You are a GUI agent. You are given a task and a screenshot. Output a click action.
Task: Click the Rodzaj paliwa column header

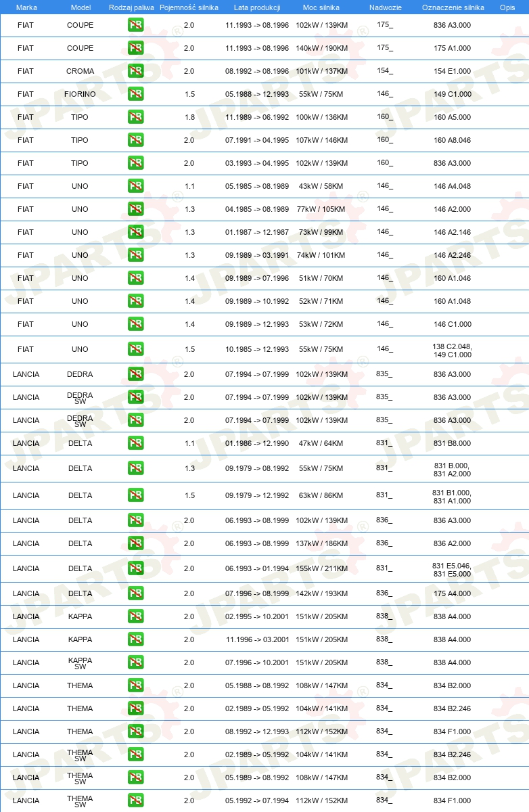point(131,7)
